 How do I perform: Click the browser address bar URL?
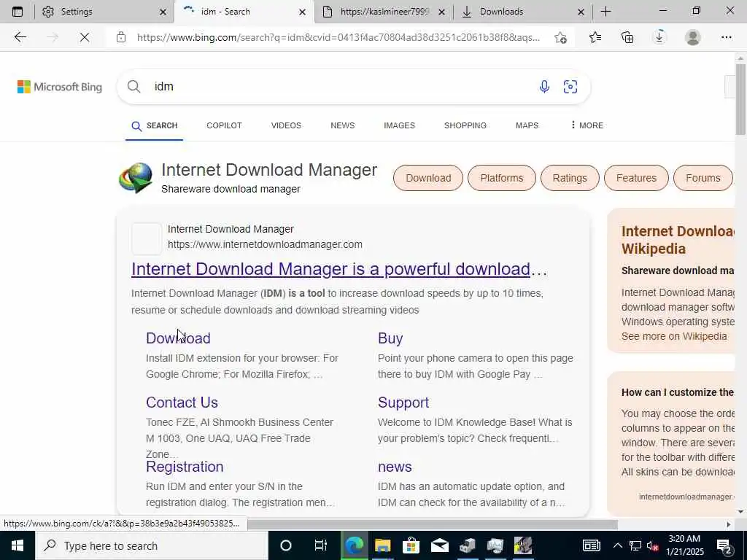338,37
